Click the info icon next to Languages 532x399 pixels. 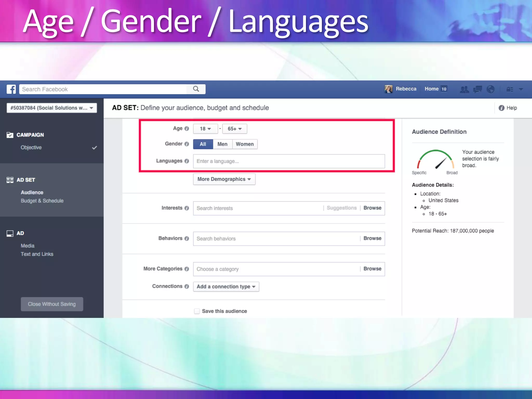click(187, 161)
